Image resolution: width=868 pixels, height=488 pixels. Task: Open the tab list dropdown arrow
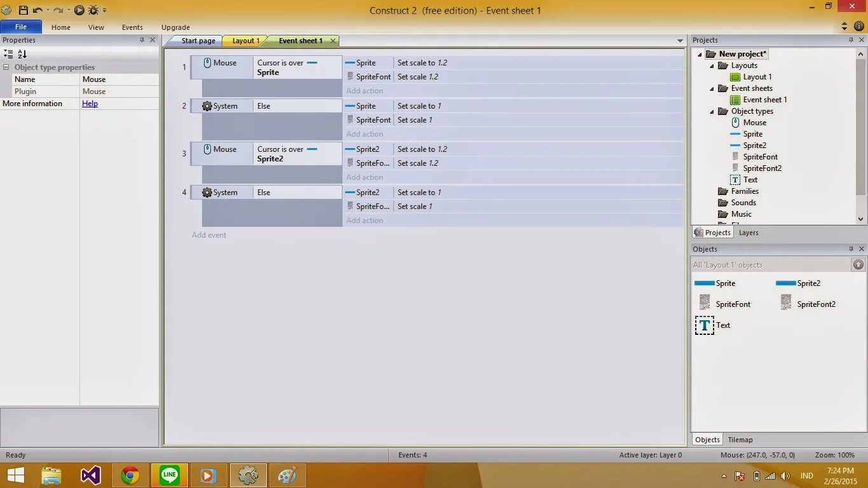pos(680,41)
